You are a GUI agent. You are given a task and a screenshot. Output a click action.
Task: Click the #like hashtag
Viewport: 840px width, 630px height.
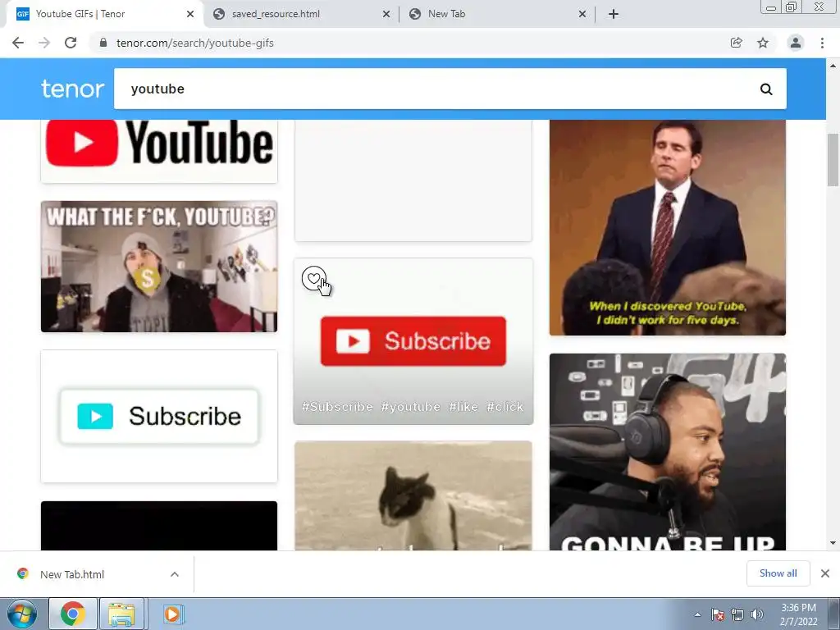[463, 407]
